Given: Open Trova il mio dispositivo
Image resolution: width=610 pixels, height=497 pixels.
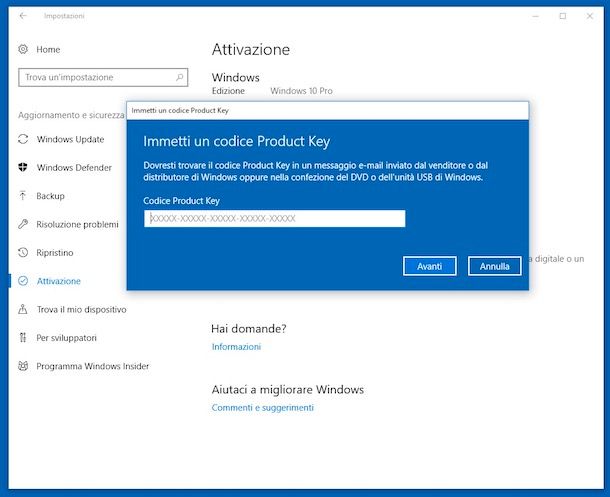Looking at the screenshot, I should click(x=81, y=310).
